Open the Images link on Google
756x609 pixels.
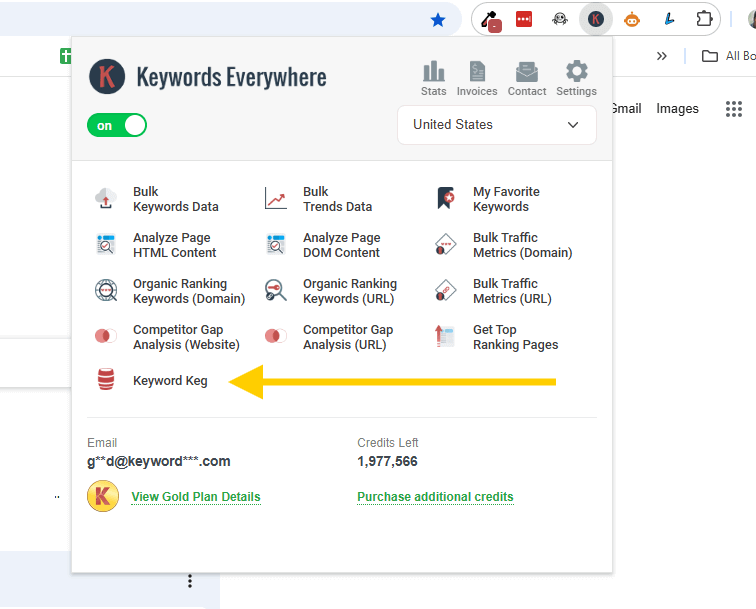click(x=677, y=109)
